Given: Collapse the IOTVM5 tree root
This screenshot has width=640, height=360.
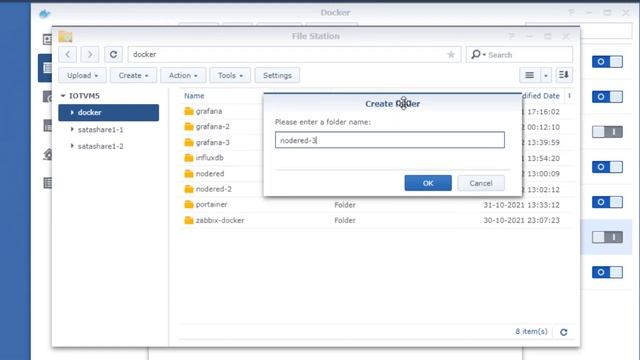Looking at the screenshot, I should [63, 96].
